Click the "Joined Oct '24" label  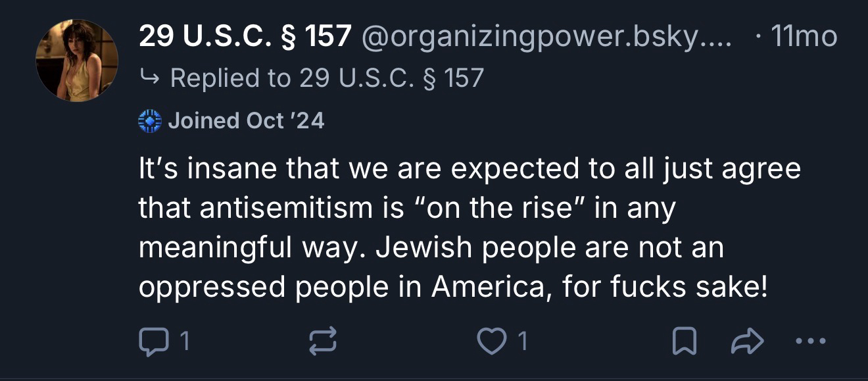pyautogui.click(x=246, y=121)
